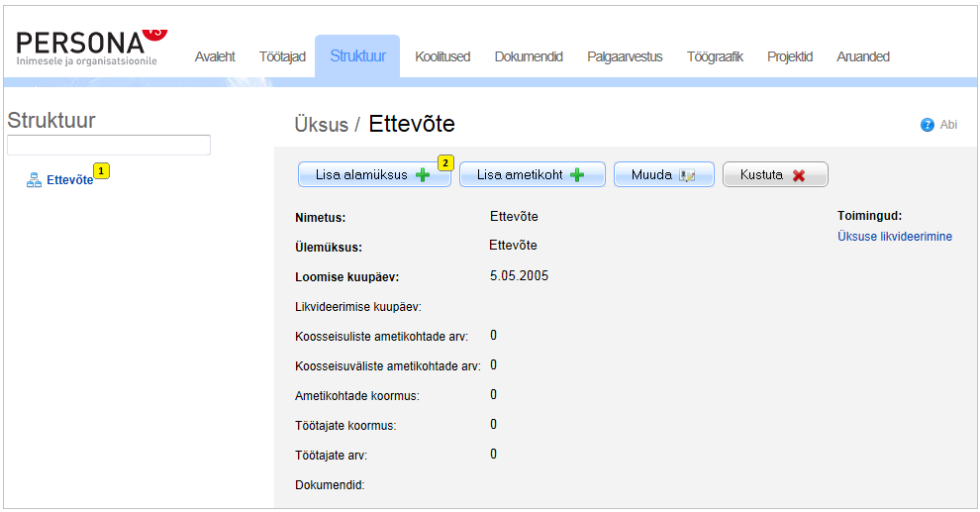Click green plus on Lisa ametikoht

pyautogui.click(x=576, y=175)
